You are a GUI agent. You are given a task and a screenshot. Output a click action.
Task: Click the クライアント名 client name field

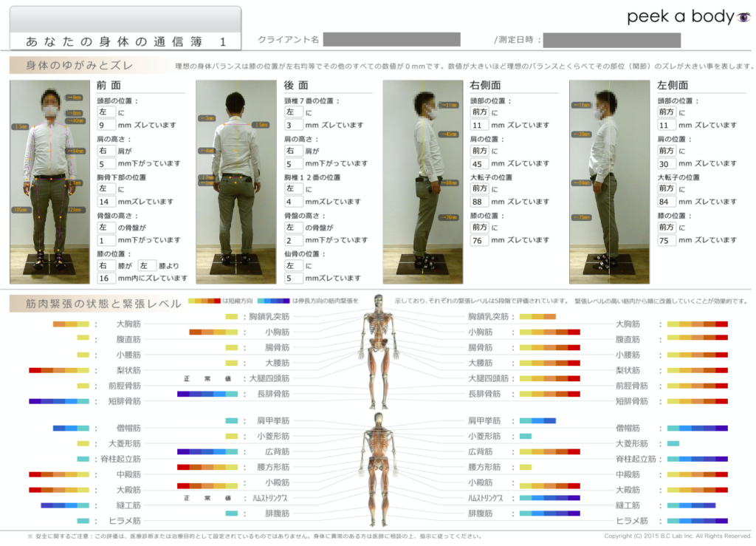(x=391, y=40)
